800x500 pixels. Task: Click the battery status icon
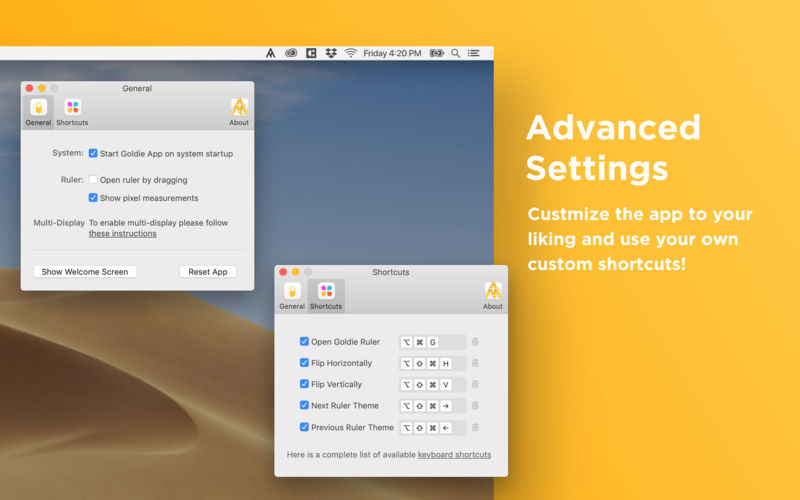[x=436, y=53]
